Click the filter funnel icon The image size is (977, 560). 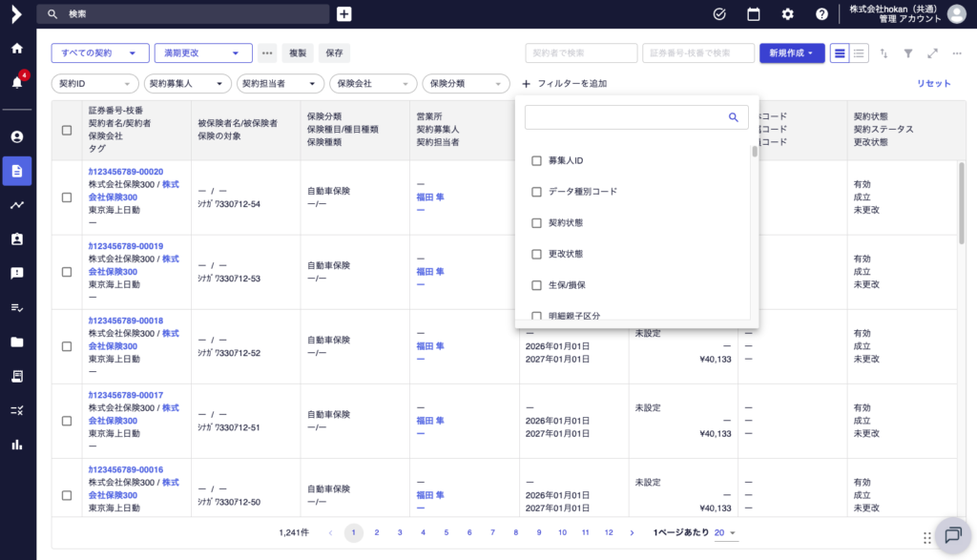click(x=908, y=53)
